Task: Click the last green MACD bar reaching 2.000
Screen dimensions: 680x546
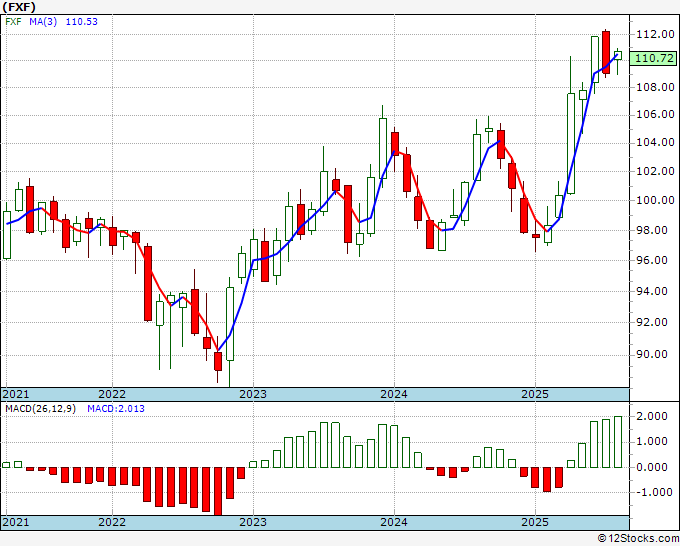Action: coord(618,442)
